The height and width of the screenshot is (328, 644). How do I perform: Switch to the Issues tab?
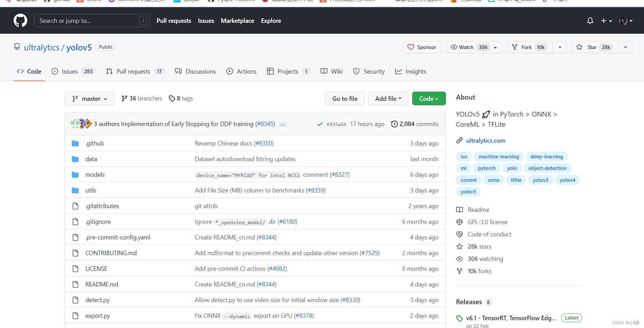tap(73, 71)
